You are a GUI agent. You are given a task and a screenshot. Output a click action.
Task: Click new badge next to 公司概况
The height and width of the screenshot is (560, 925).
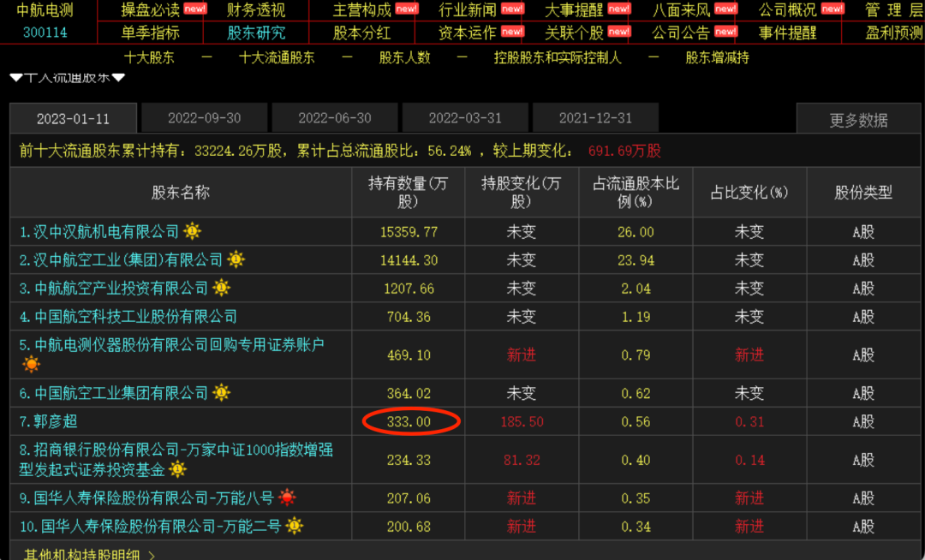pos(832,9)
